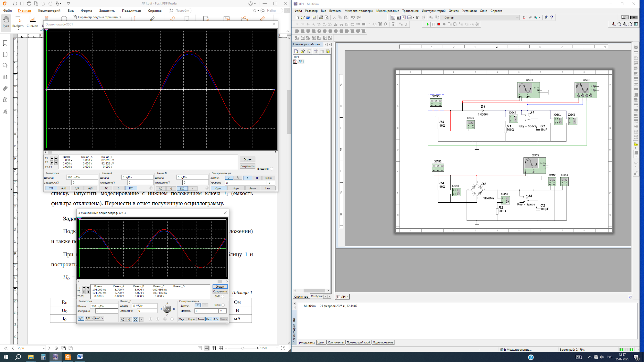The height and width of the screenshot is (362, 644).
Task: Click Норм trigger button in XSC3
Action: (x=191, y=319)
